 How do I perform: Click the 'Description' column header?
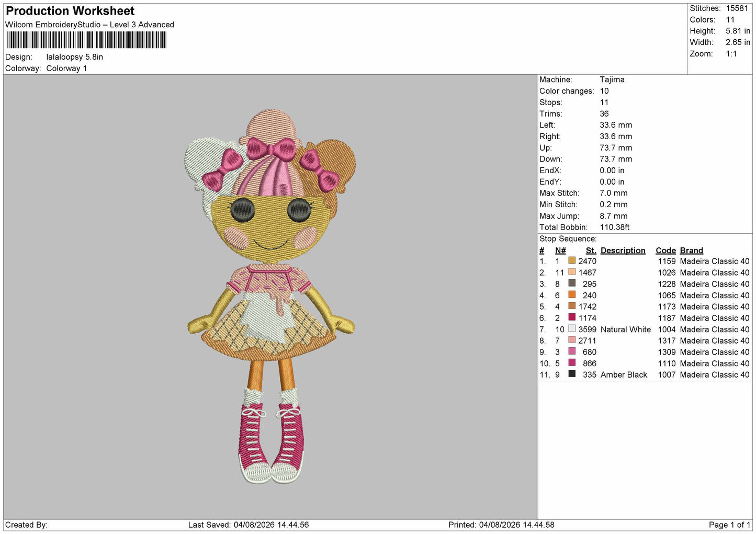(x=623, y=251)
